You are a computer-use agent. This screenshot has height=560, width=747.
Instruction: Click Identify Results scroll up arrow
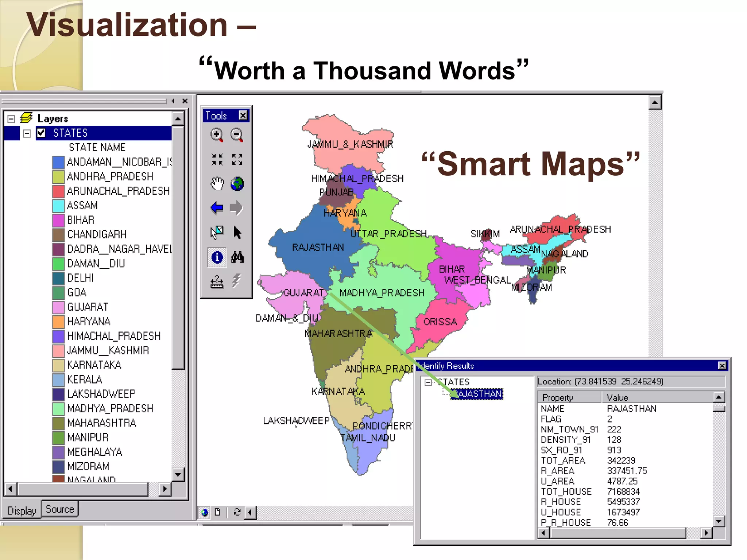(x=719, y=397)
